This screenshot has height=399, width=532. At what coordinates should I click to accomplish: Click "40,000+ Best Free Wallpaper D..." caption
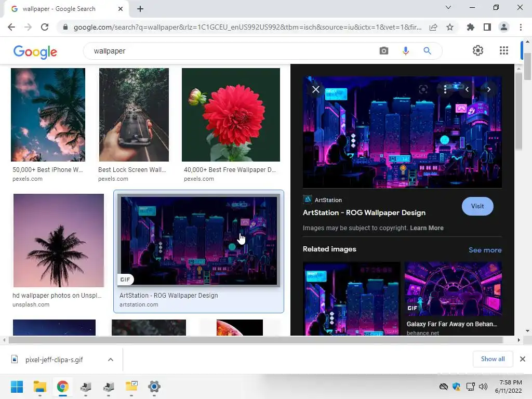pos(230,170)
